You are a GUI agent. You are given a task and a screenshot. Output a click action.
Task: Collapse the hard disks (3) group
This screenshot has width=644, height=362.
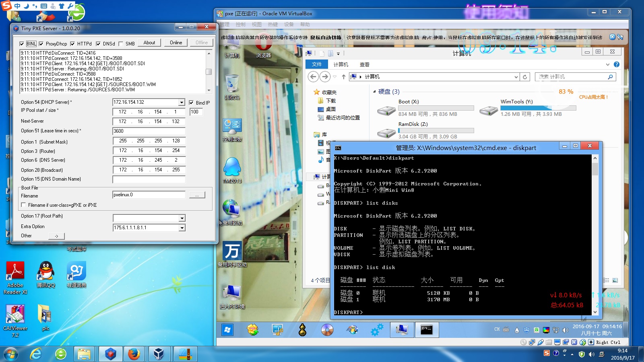[374, 92]
